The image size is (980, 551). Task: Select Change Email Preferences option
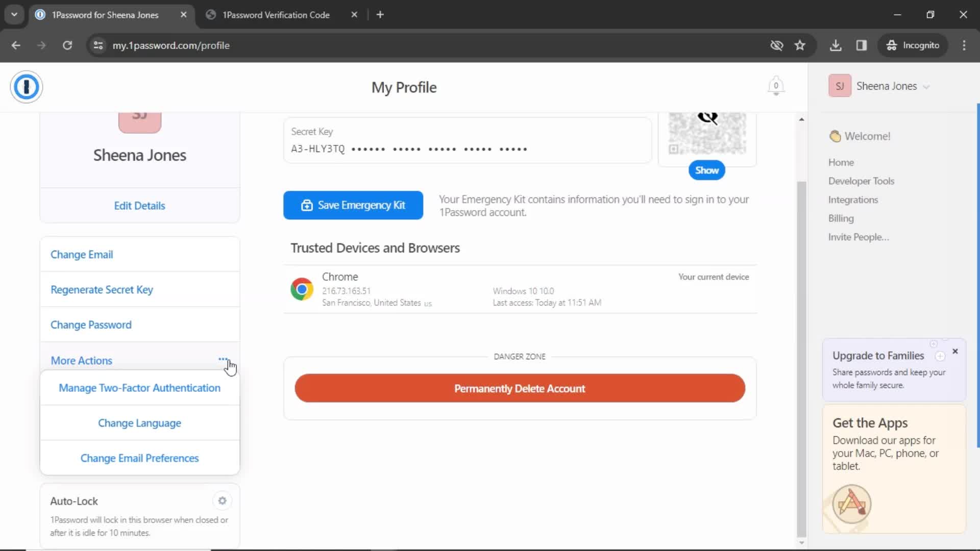point(139,458)
